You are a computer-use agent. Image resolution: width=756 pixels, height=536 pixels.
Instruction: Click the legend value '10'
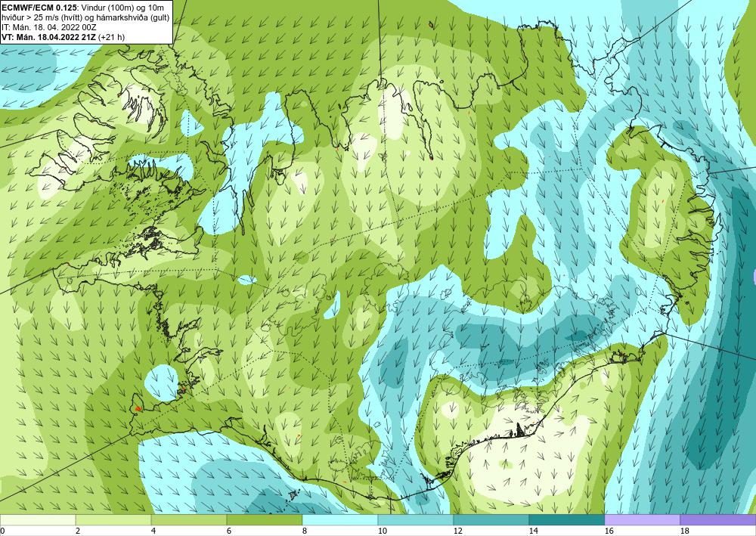[x=382, y=531]
